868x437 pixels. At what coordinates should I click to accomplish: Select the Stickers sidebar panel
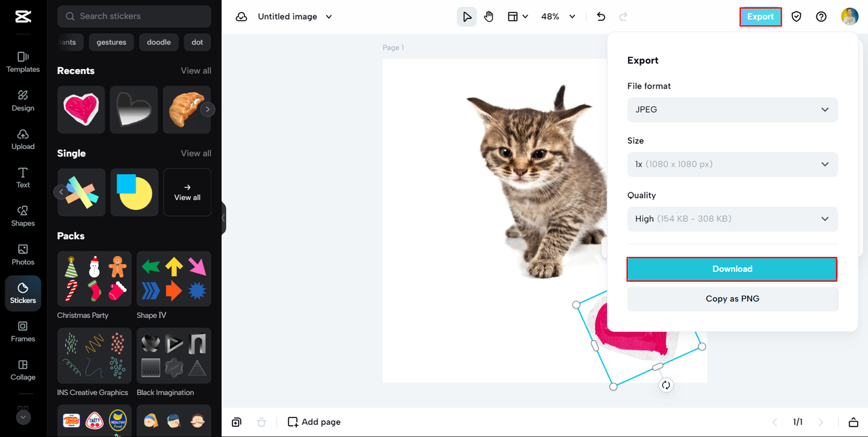tap(23, 293)
